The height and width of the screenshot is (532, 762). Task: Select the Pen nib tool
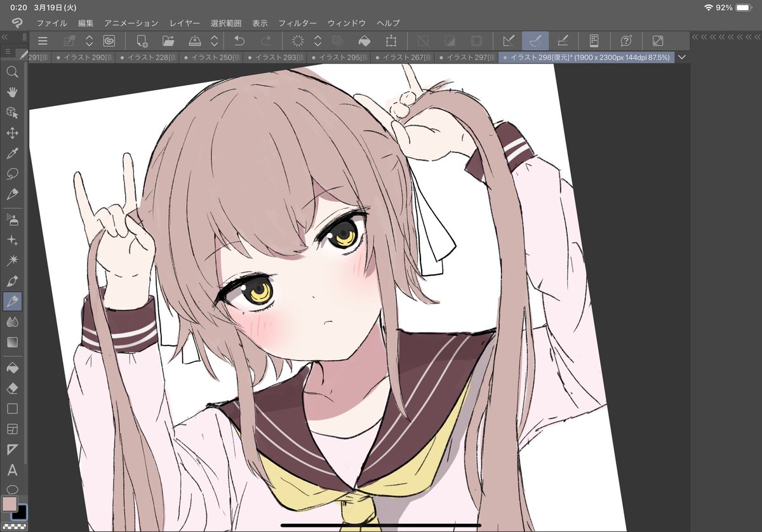click(12, 281)
